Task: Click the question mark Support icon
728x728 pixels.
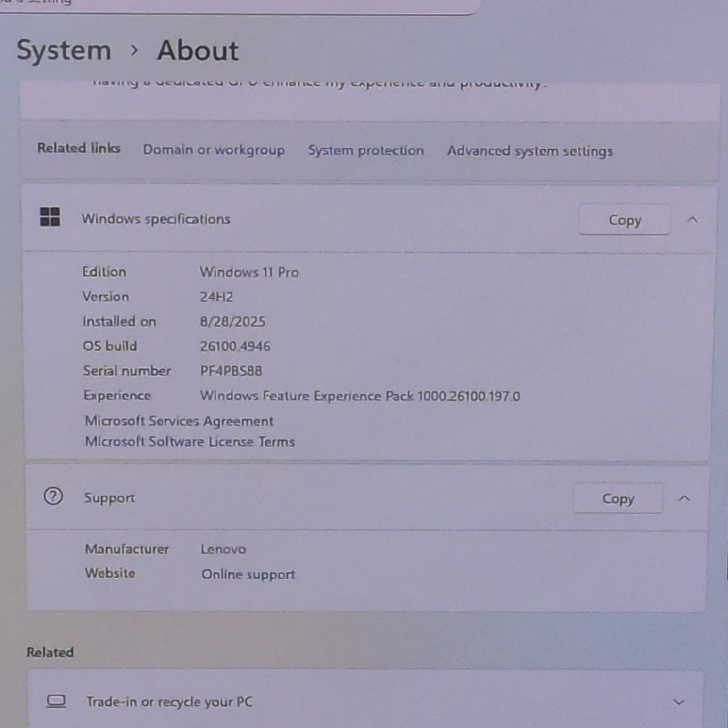Action: [53, 496]
